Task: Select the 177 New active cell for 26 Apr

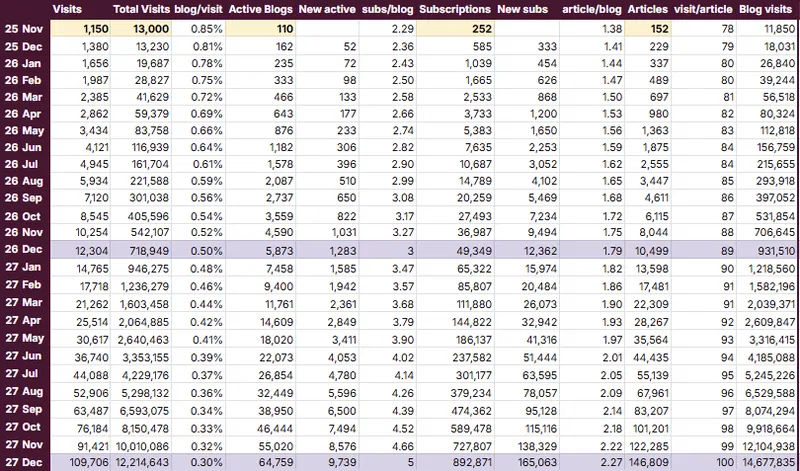Action: [327, 114]
